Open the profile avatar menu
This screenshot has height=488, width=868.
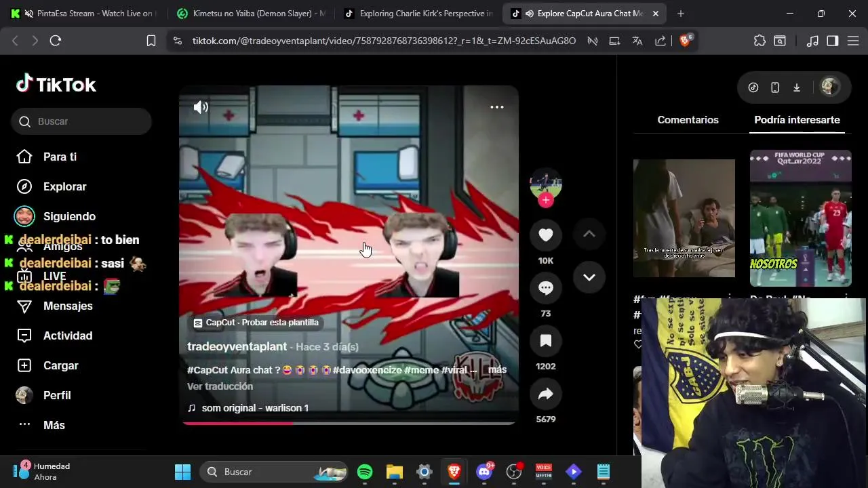point(829,87)
